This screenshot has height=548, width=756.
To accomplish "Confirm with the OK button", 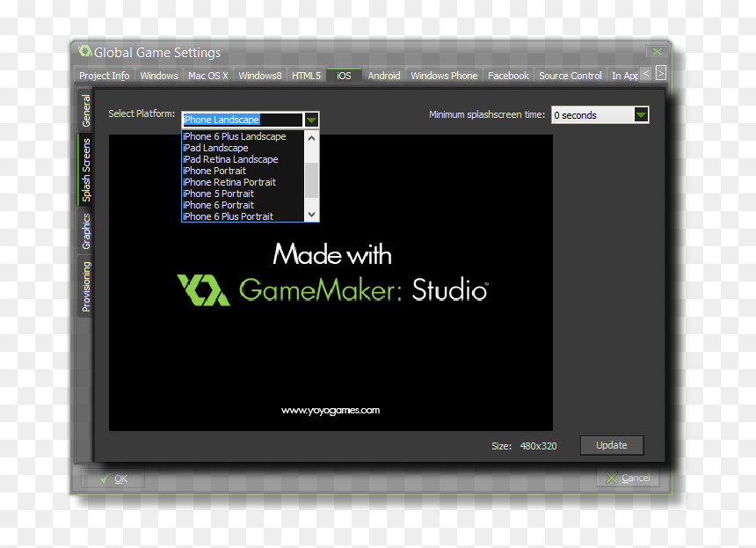I will (x=113, y=479).
